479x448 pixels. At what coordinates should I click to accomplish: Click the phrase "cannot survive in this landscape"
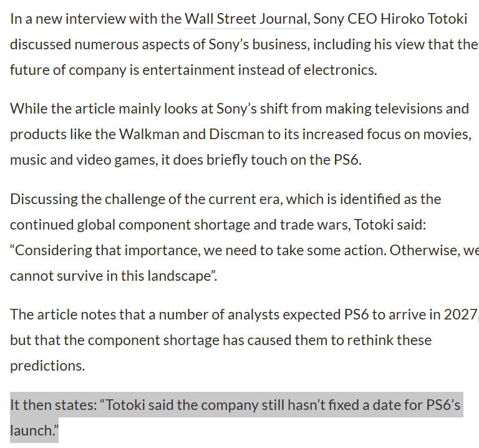tap(111, 276)
